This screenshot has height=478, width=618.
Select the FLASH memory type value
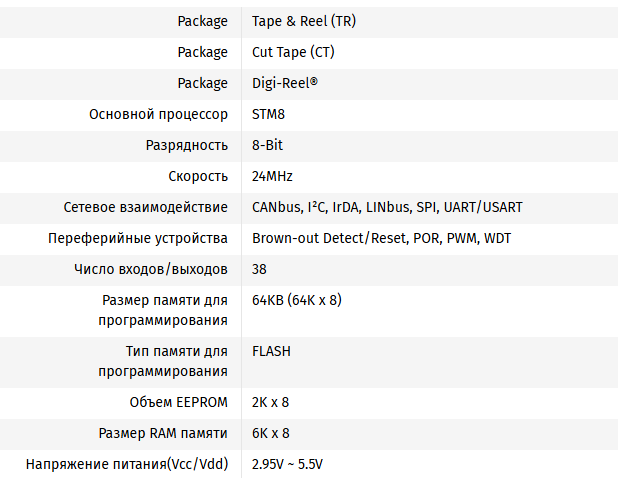[x=272, y=351]
